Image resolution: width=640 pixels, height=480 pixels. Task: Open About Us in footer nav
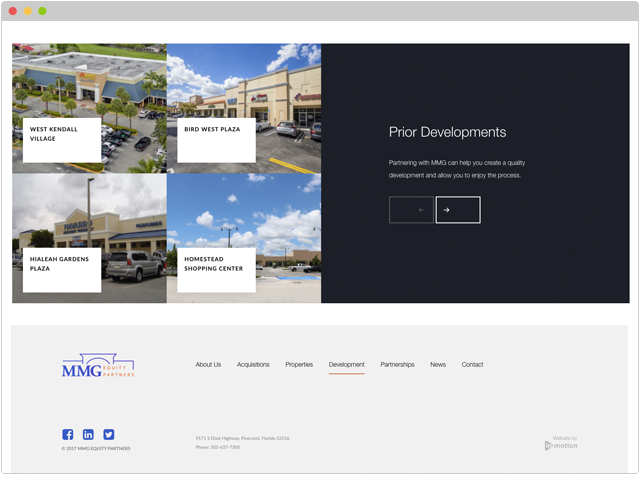pos(208,364)
